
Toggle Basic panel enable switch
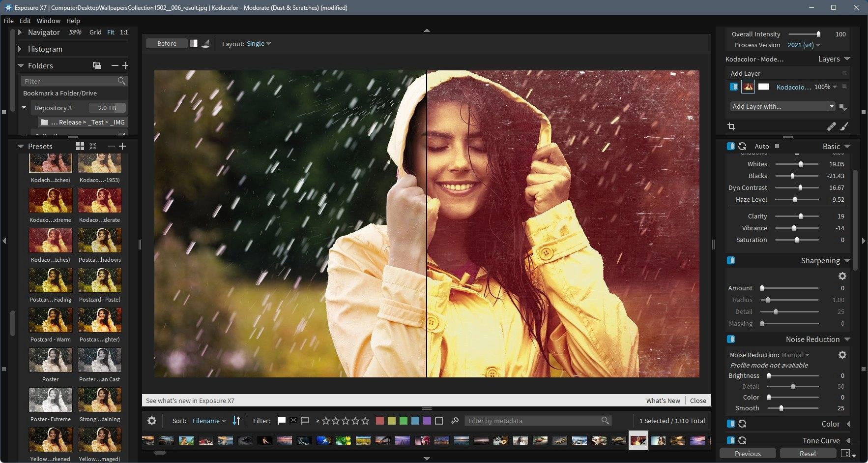pos(730,146)
